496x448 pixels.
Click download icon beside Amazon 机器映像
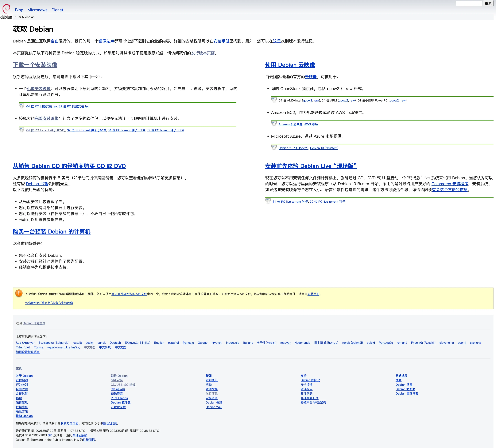point(274,124)
